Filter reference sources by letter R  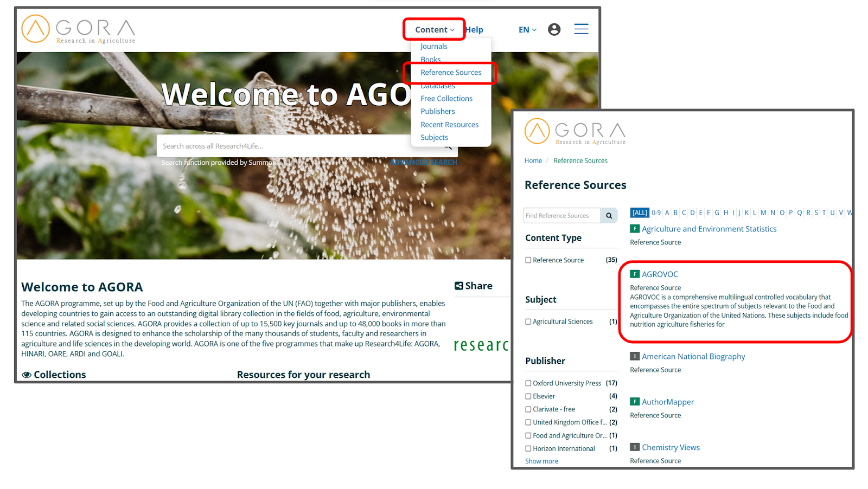(808, 213)
